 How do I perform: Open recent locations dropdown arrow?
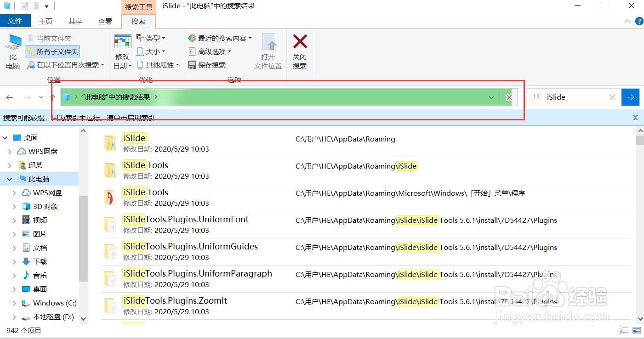tap(41, 97)
